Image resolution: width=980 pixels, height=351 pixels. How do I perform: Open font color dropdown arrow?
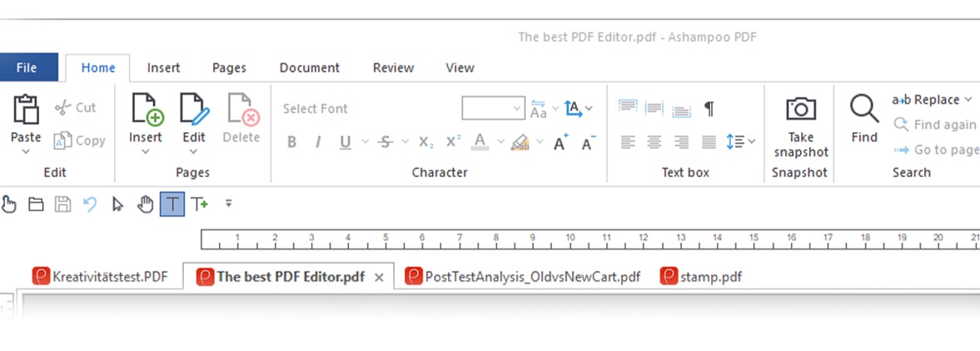(x=500, y=141)
